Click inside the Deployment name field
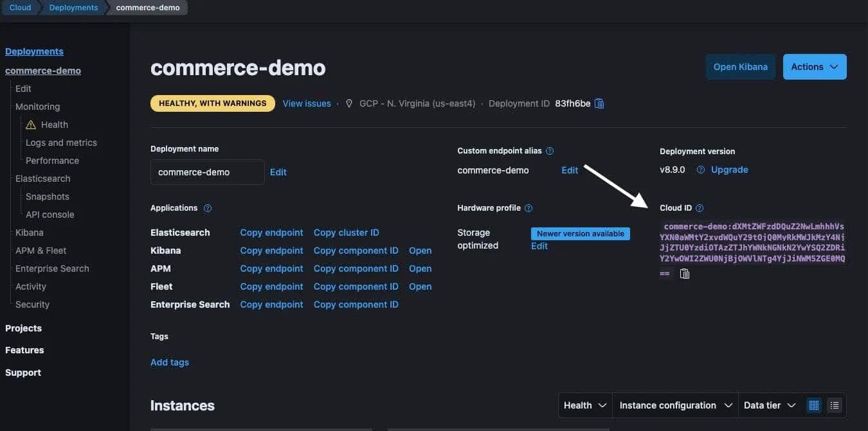Viewport: 868px width, 431px height. 207,172
